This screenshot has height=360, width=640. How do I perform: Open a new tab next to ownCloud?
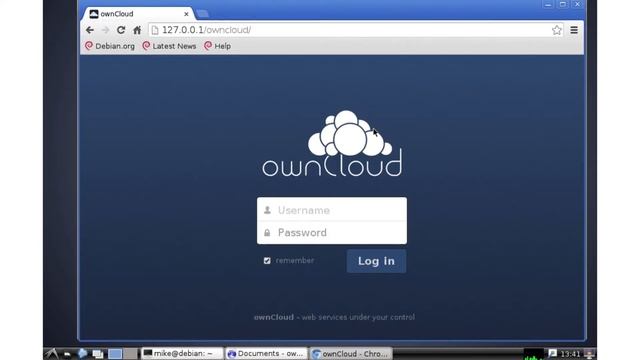pyautogui.click(x=202, y=14)
